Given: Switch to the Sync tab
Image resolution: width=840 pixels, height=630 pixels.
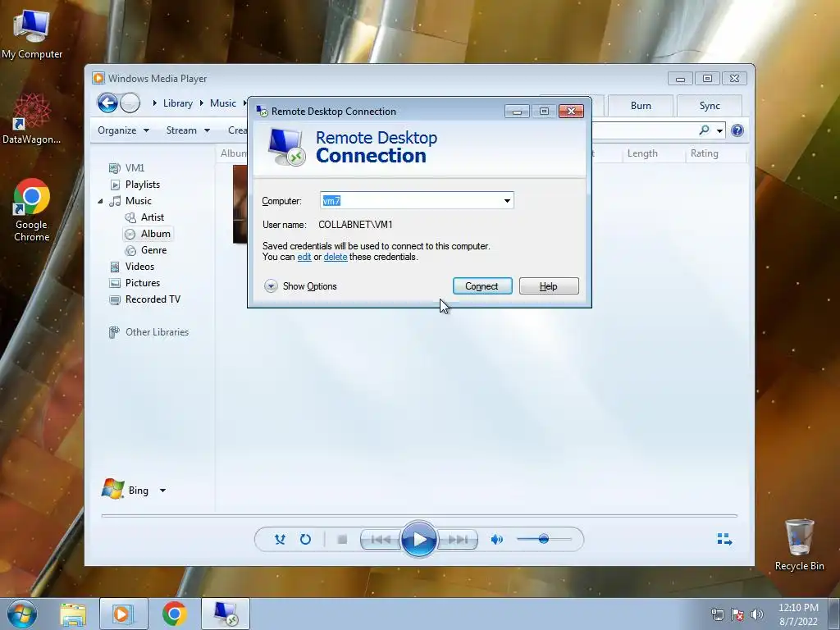Looking at the screenshot, I should click(710, 106).
